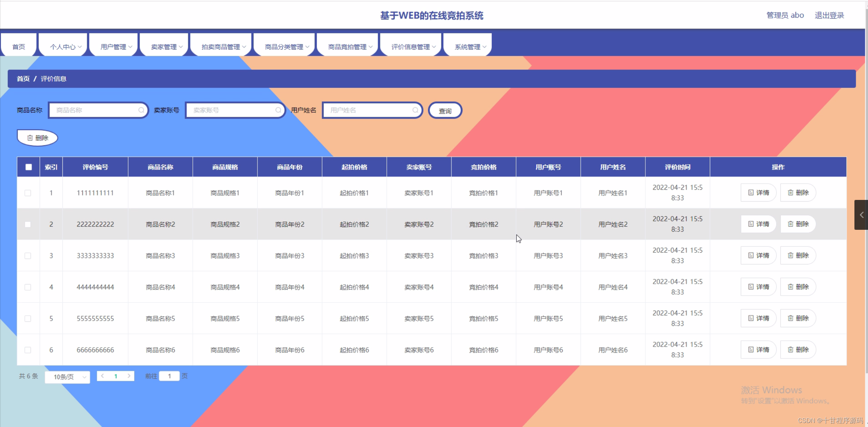The height and width of the screenshot is (427, 868).
Task: Open the 首页 navigation tab
Action: [19, 47]
